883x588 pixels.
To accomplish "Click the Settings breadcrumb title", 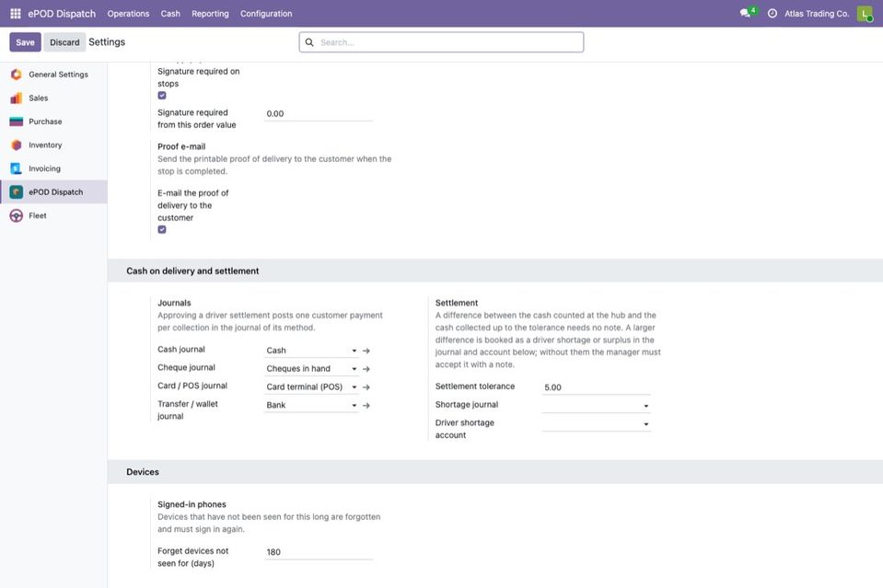I will pyautogui.click(x=107, y=42).
